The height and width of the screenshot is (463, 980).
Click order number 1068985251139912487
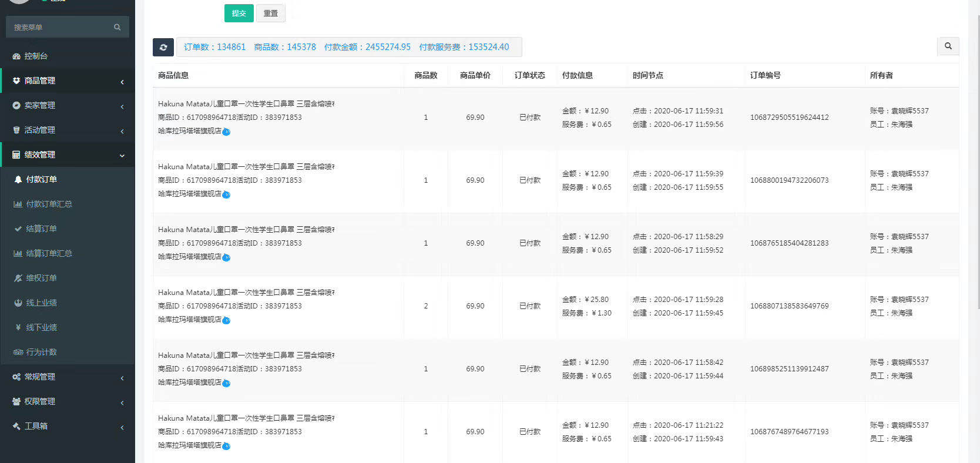tap(790, 369)
